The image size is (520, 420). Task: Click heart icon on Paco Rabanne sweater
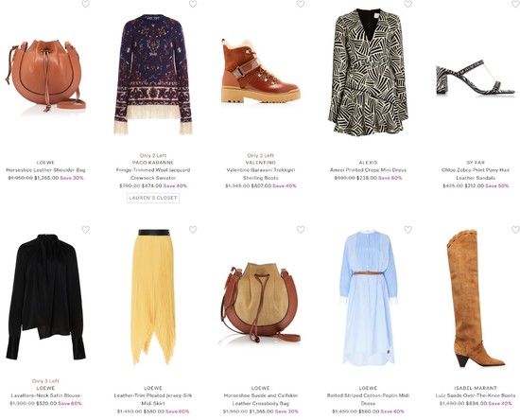click(x=193, y=4)
